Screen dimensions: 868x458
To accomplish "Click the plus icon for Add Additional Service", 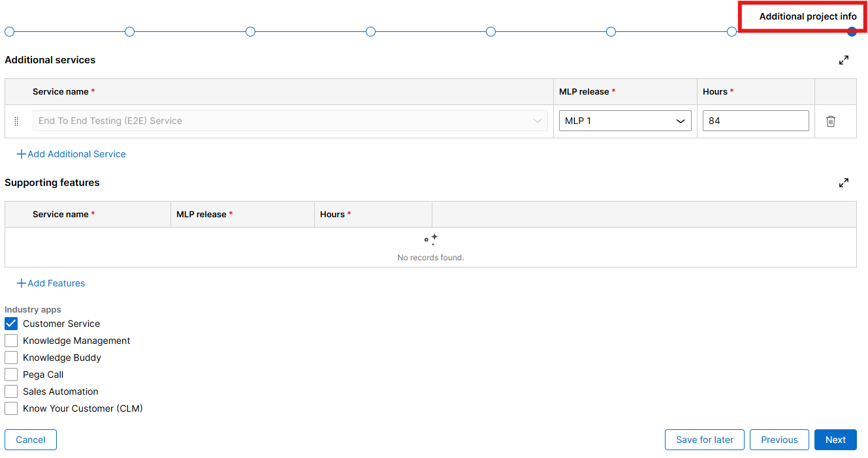I will click(22, 155).
